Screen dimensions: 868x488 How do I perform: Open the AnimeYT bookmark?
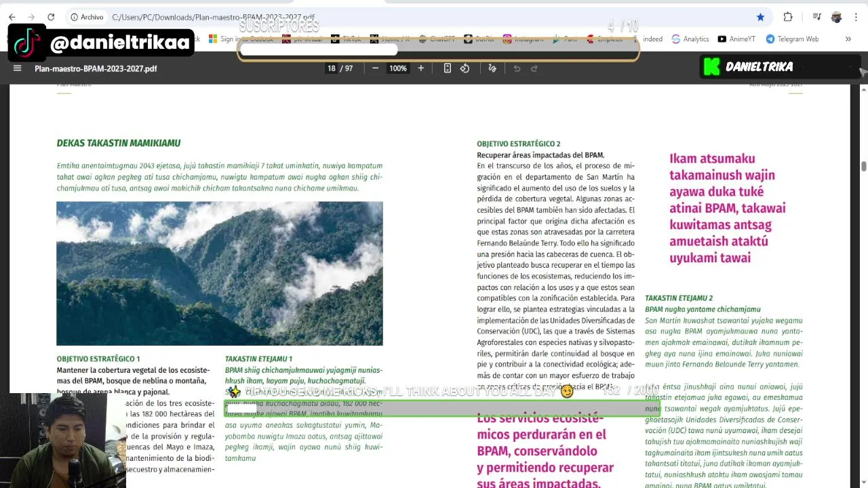(736, 39)
